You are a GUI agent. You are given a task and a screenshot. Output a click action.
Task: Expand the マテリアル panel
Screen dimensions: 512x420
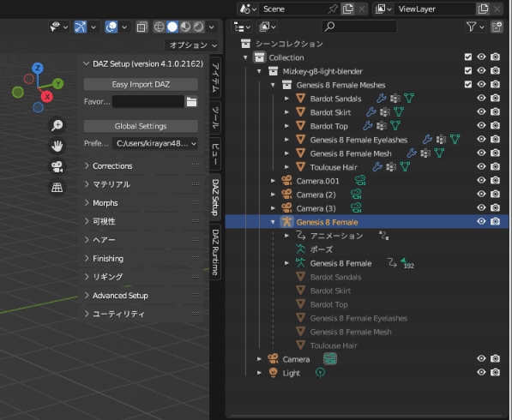(141, 184)
